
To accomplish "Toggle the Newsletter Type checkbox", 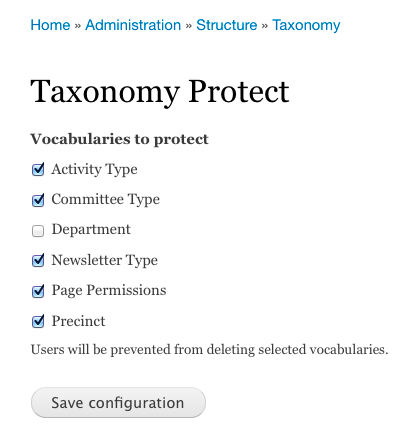I will [38, 260].
